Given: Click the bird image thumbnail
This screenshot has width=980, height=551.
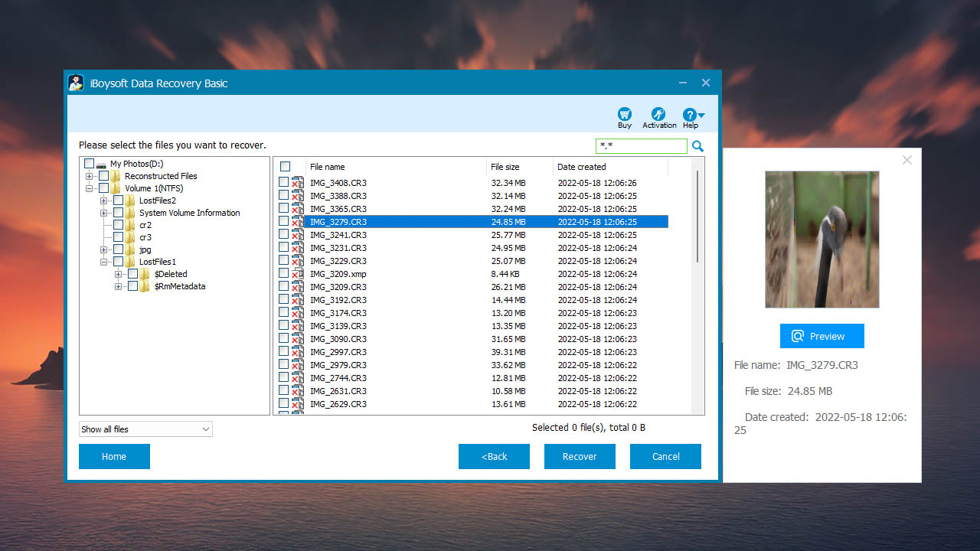Looking at the screenshot, I should coord(822,240).
